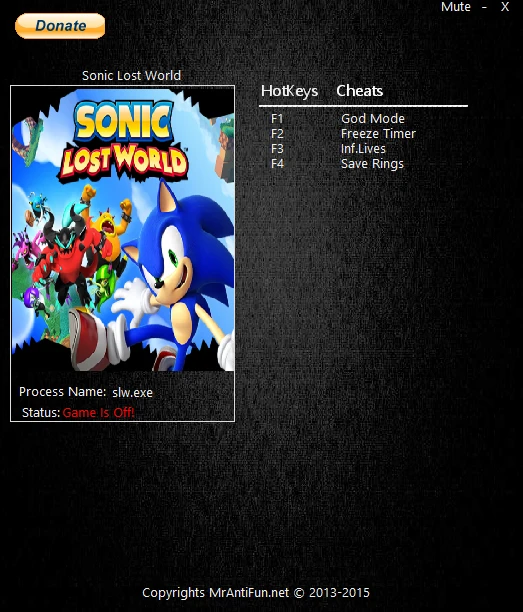Click the Process Name label
The width and height of the screenshot is (523, 612).
tap(62, 391)
